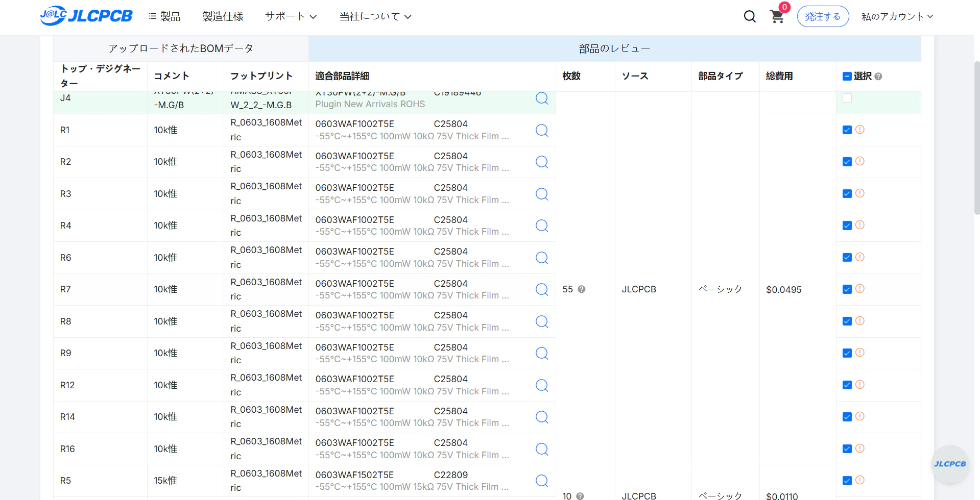This screenshot has width=980, height=500.
Task: Click the warning info icon for R5
Action: tap(860, 480)
